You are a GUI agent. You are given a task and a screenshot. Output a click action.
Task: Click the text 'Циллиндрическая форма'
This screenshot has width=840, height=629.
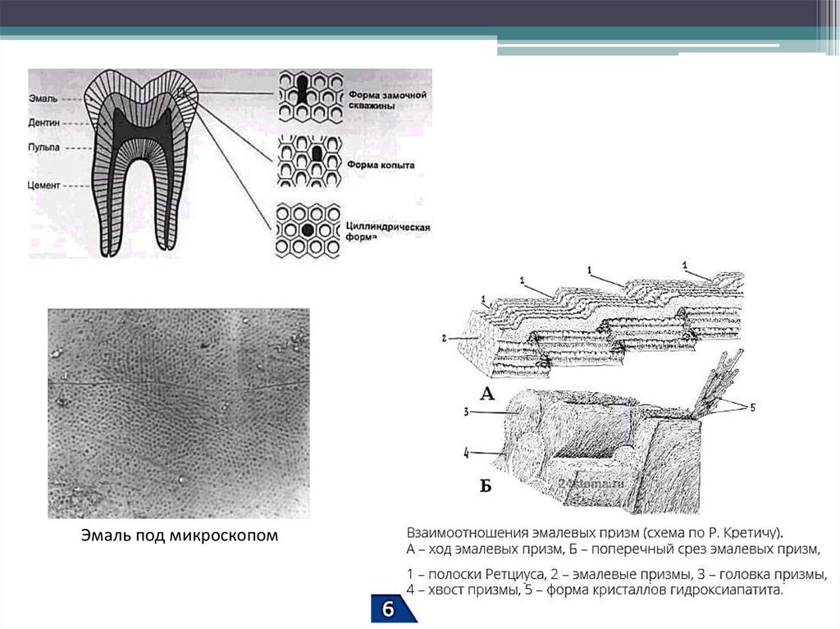387,232
